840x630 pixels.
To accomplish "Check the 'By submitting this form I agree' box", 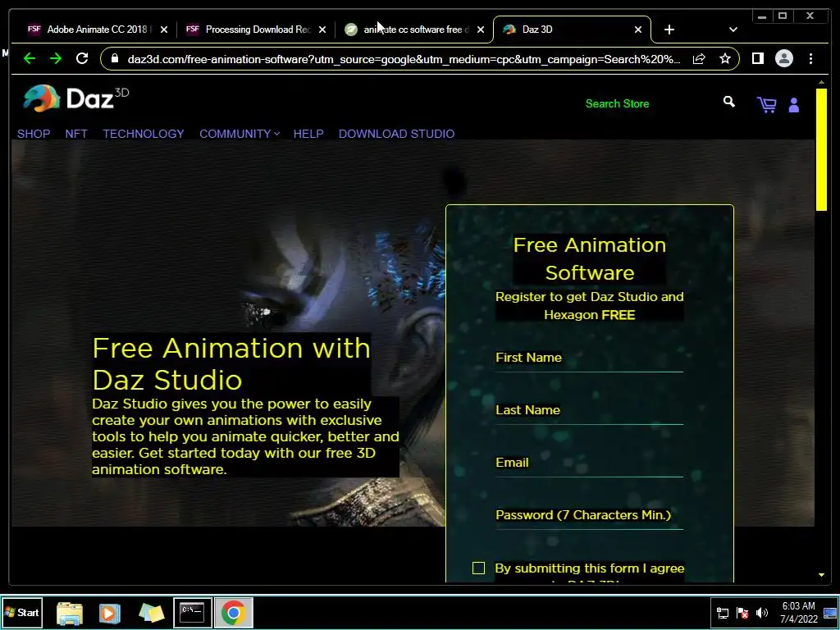I will tap(478, 568).
